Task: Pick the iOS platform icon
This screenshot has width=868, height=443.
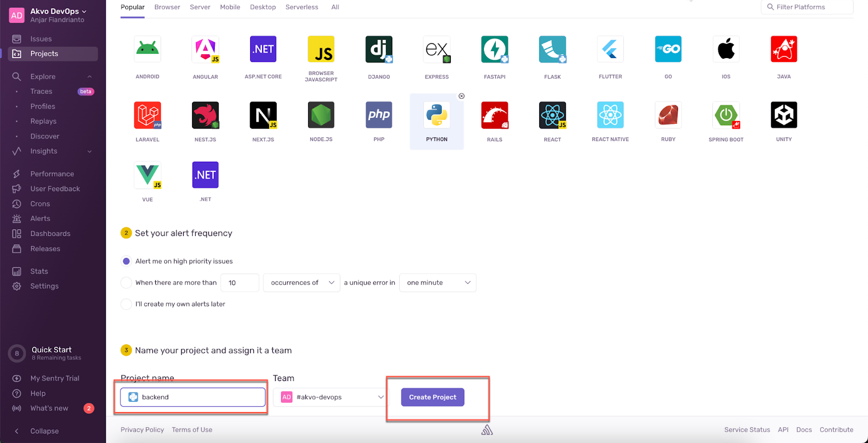Action: [726, 49]
